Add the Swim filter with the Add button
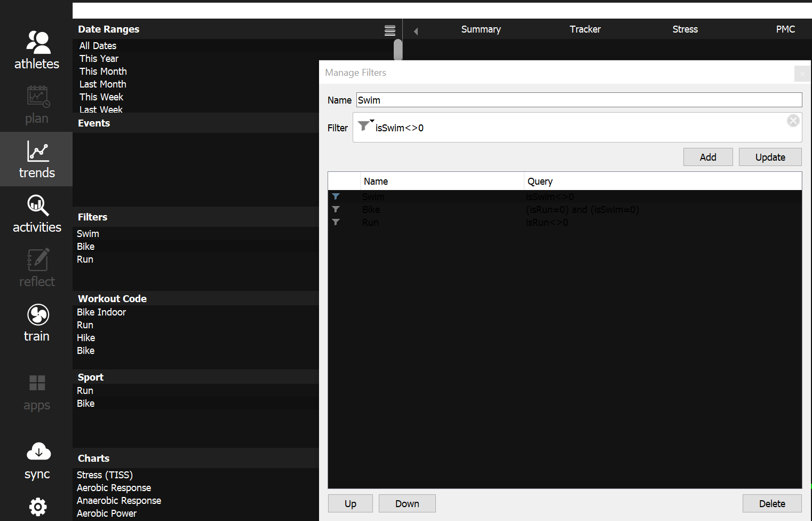The width and height of the screenshot is (812, 521). [708, 157]
